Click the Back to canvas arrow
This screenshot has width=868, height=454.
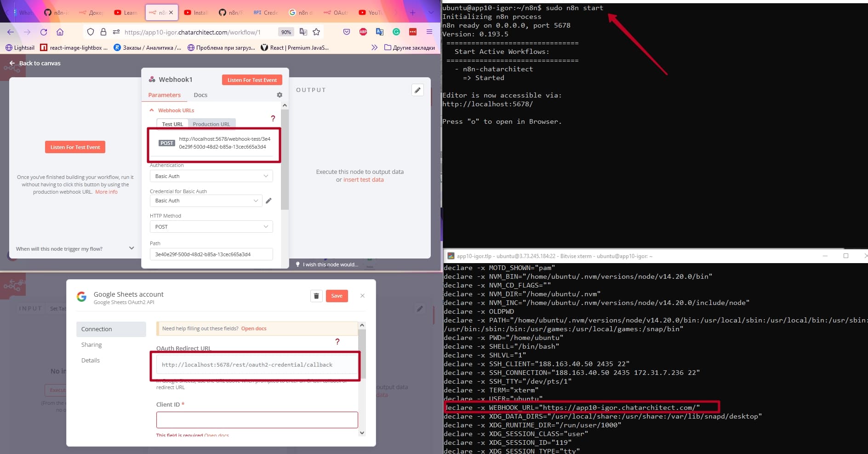pyautogui.click(x=12, y=63)
